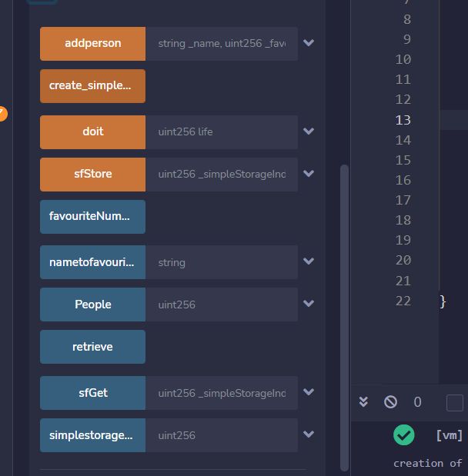
Task: Select the sfGet parameters input field
Action: 222,393
